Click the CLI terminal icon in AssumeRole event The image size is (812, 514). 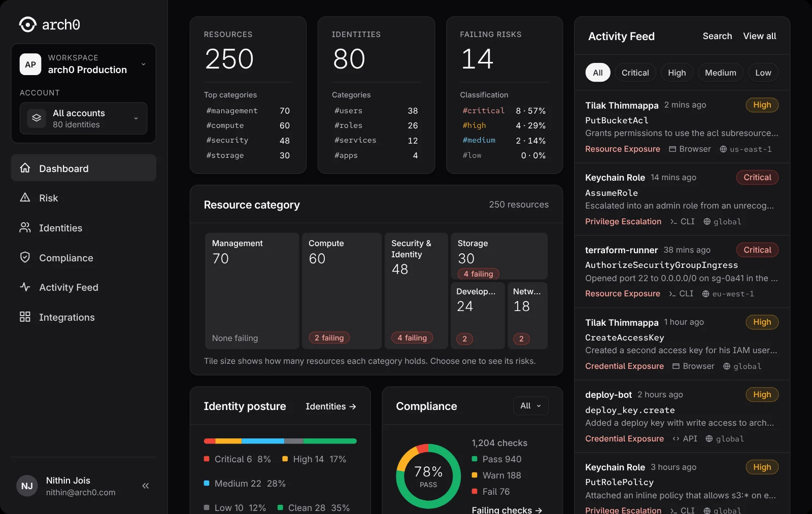pos(673,222)
